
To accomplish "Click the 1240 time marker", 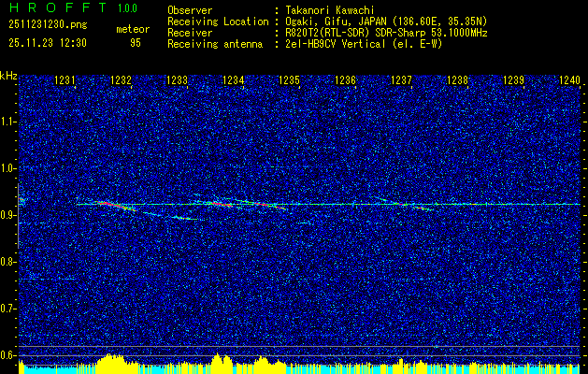I will coord(569,79).
